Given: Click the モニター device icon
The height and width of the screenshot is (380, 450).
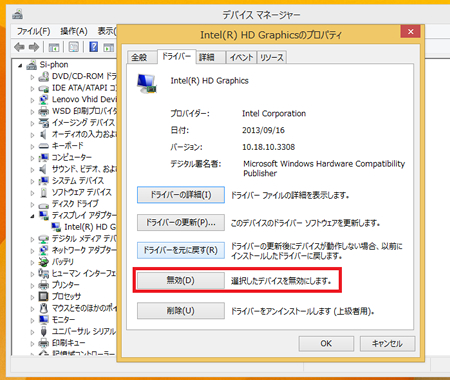Looking at the screenshot, I should click(44, 320).
